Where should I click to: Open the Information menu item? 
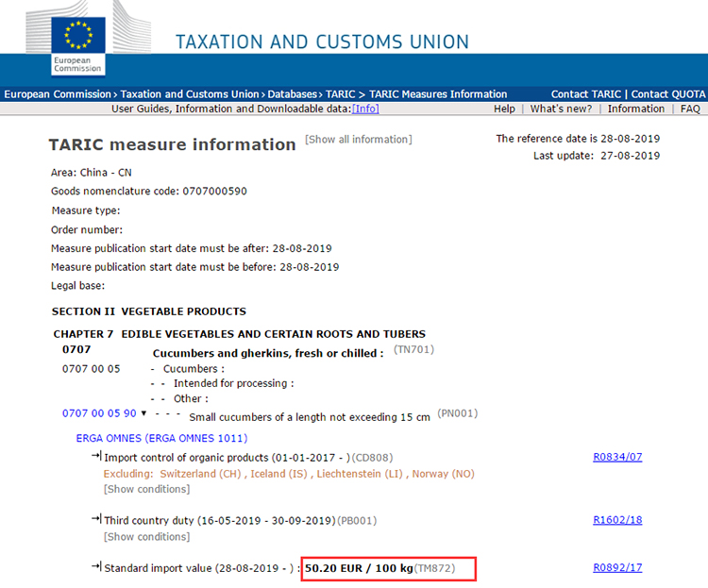(635, 109)
